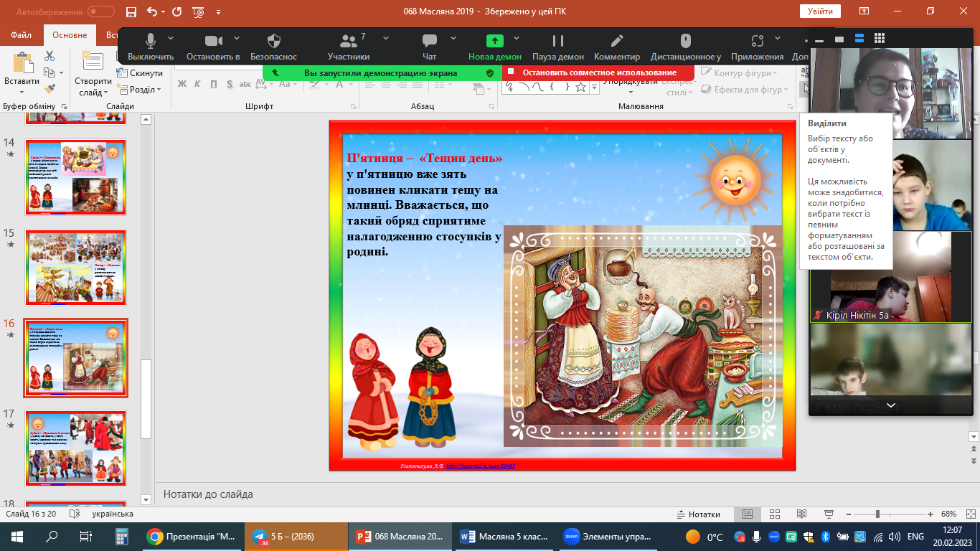The width and height of the screenshot is (980, 551).
Task: Toggle the Автозбереження autosave switch
Action: pyautogui.click(x=100, y=11)
